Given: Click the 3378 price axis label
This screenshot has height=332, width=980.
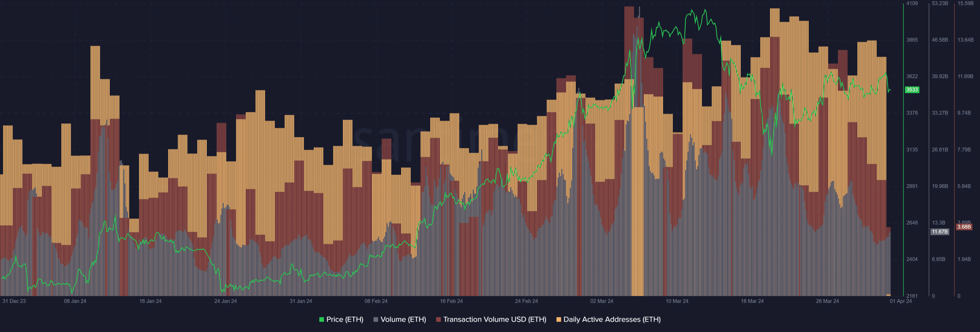Looking at the screenshot, I should pyautogui.click(x=912, y=113).
